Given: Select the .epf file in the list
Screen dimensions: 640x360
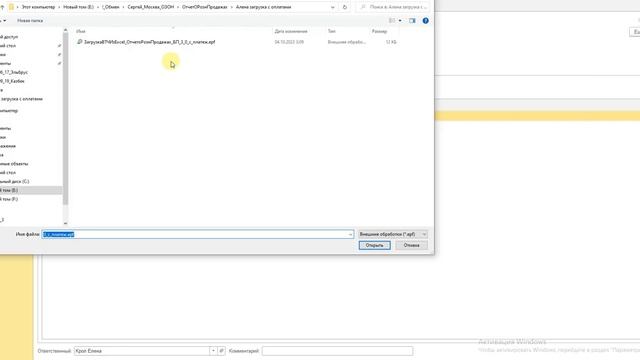Looking at the screenshot, I should [149, 42].
